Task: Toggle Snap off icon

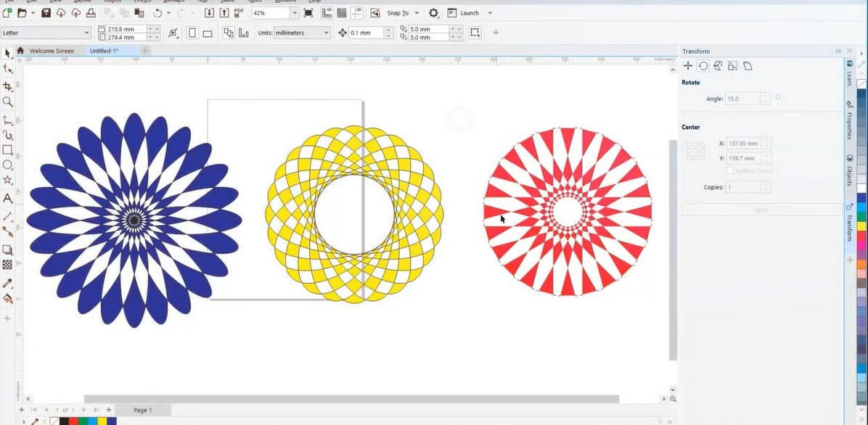Action: point(375,13)
